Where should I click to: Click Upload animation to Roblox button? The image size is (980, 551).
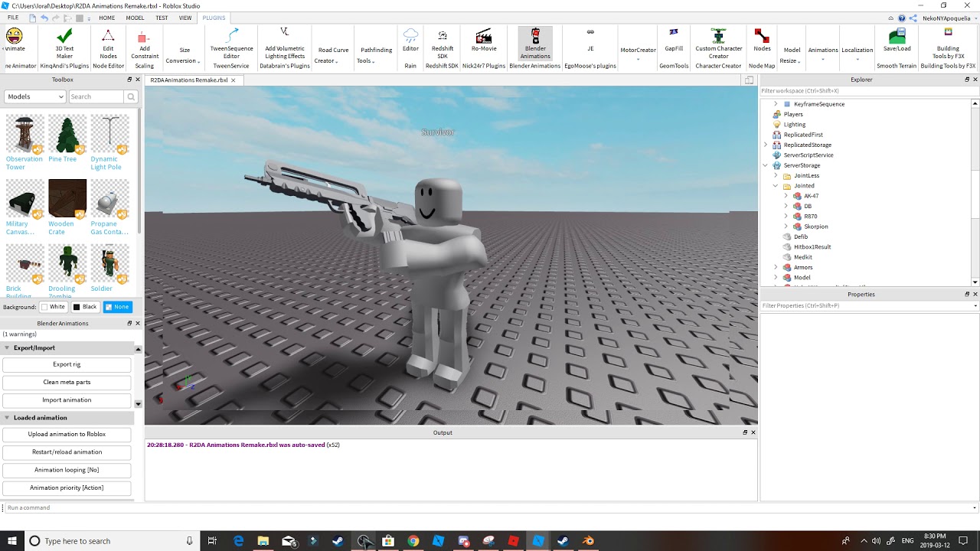(67, 434)
